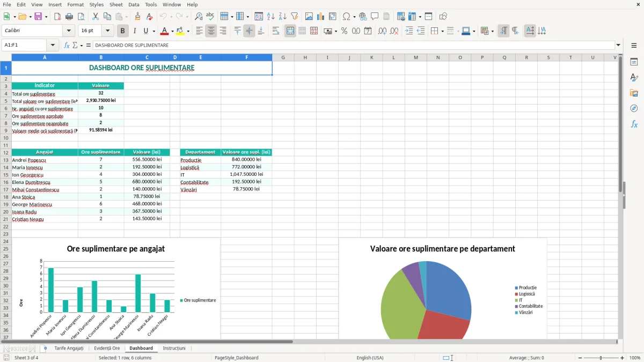Toggle Align Right
Viewport: 644px width, 362px height.
tap(223, 31)
